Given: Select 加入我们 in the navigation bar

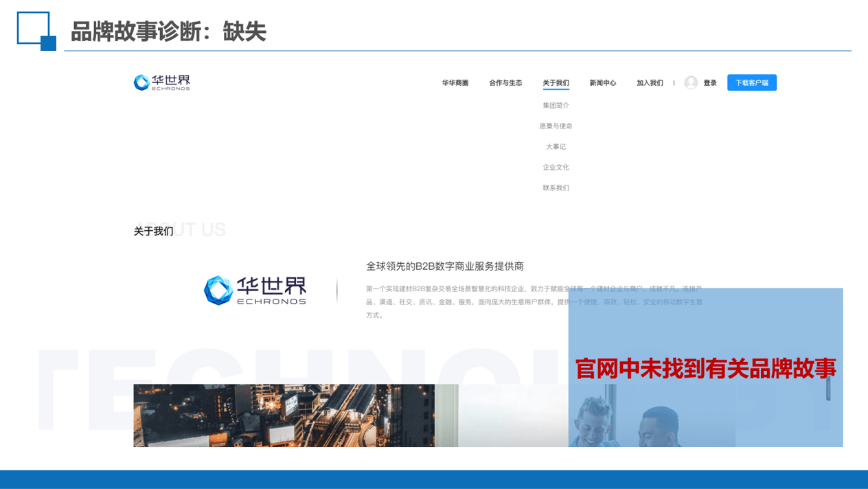Looking at the screenshot, I should coord(650,83).
